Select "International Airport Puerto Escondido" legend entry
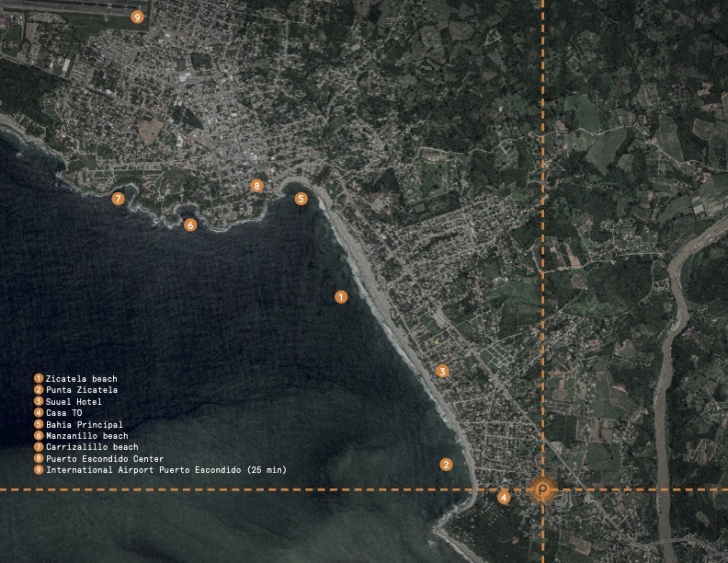The image size is (728, 563). (165, 470)
